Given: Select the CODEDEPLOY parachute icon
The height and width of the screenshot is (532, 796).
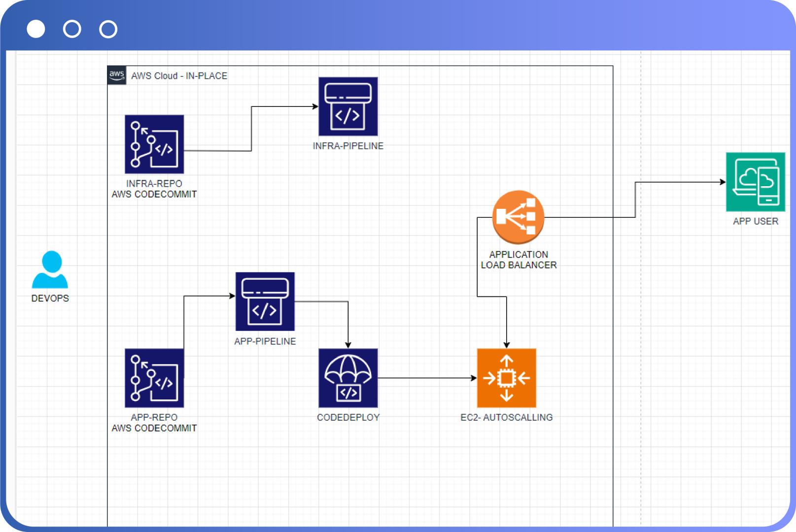Looking at the screenshot, I should [348, 378].
